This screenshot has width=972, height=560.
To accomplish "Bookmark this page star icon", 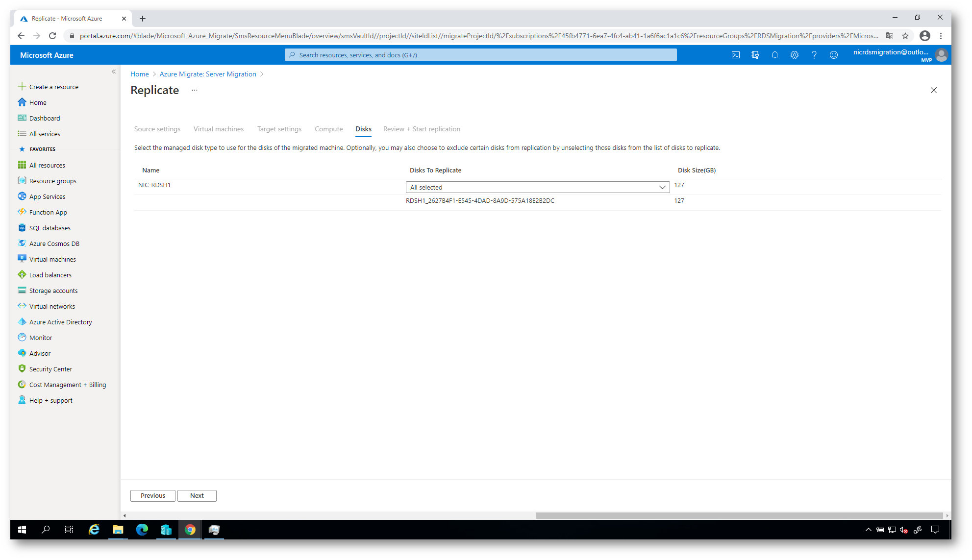I will [x=905, y=36].
